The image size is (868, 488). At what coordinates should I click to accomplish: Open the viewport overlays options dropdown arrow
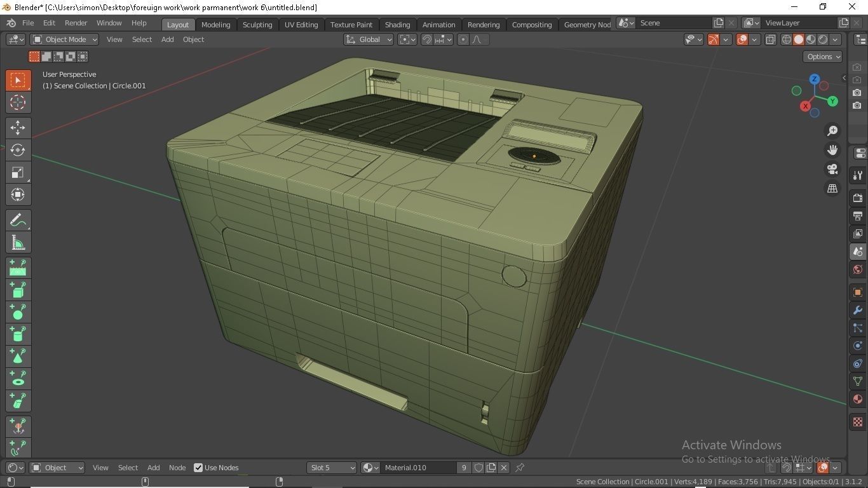click(x=754, y=39)
